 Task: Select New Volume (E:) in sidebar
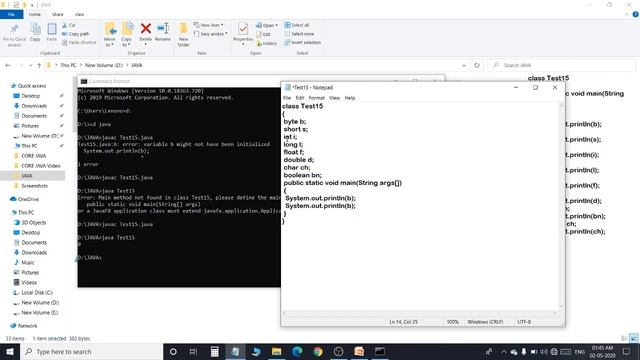(36, 313)
